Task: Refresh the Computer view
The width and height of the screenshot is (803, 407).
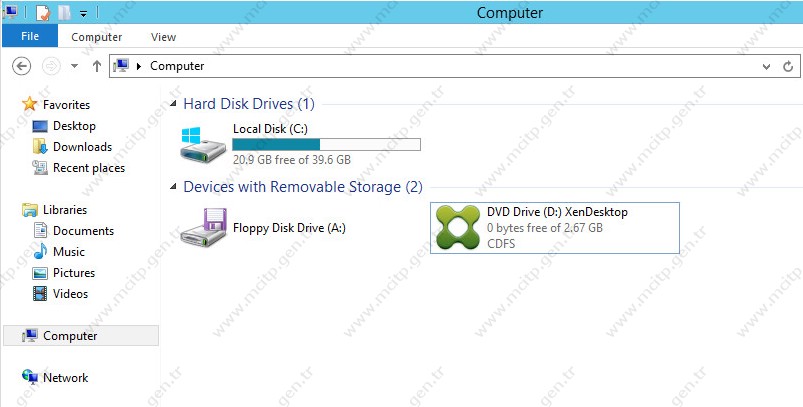Action: (788, 67)
